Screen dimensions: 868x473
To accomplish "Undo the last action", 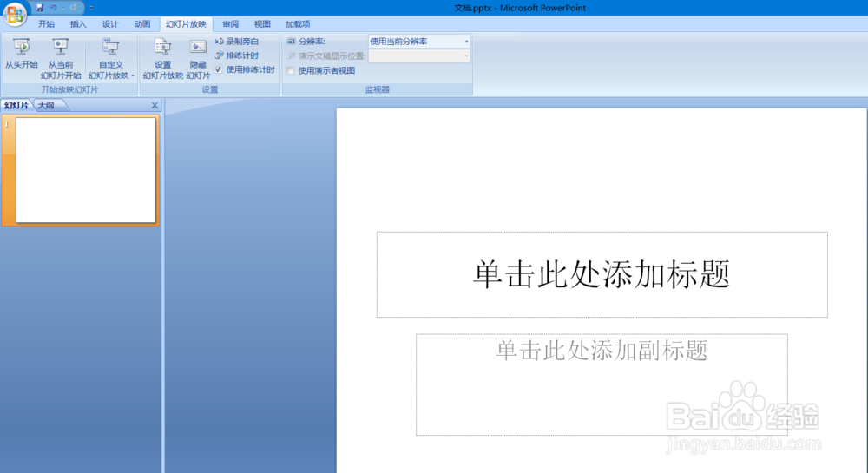I will point(53,8).
